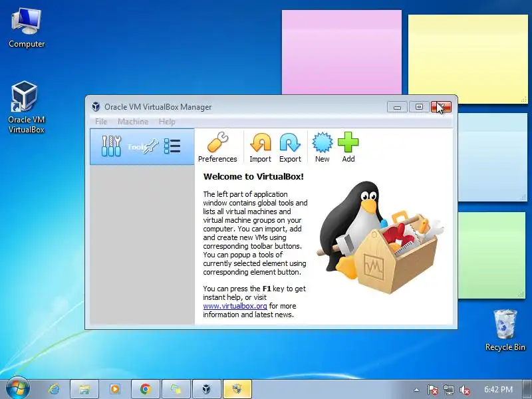The width and height of the screenshot is (532, 399).
Task: Select the Recycle Bin desktop icon
Action: (505, 330)
